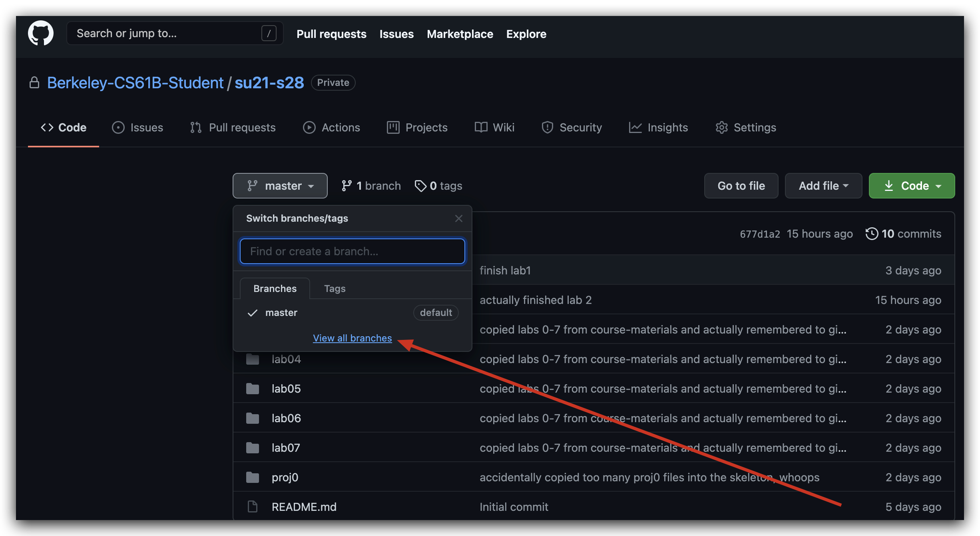Select the Code repository tab
Viewport: 980px width, 536px height.
pyautogui.click(x=64, y=127)
